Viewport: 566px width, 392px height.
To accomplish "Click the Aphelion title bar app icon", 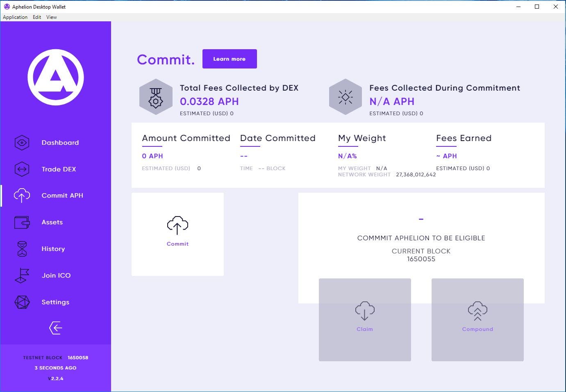I will coord(7,7).
